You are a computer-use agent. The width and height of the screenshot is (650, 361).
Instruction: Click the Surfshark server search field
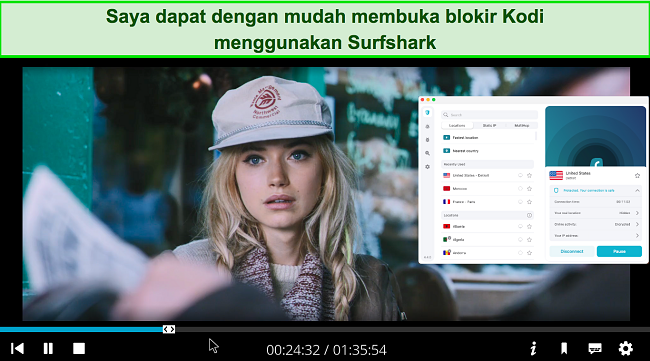click(489, 115)
